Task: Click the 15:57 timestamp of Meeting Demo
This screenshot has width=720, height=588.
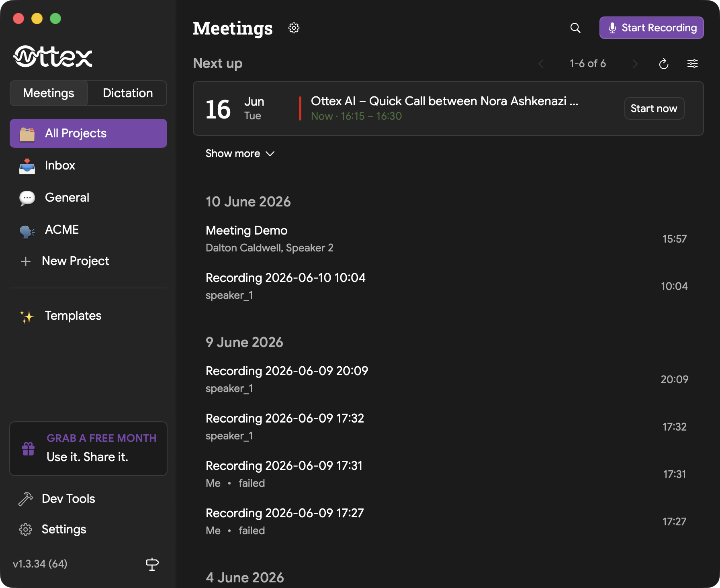Action: [x=675, y=239]
